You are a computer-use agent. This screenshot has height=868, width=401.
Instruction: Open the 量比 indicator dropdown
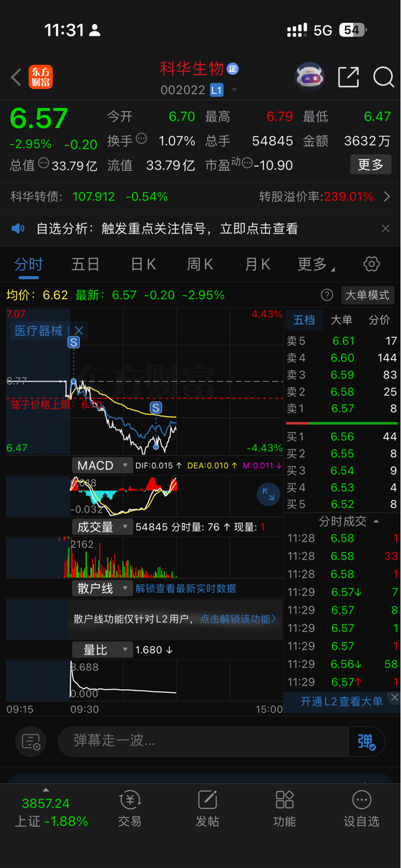click(x=102, y=650)
